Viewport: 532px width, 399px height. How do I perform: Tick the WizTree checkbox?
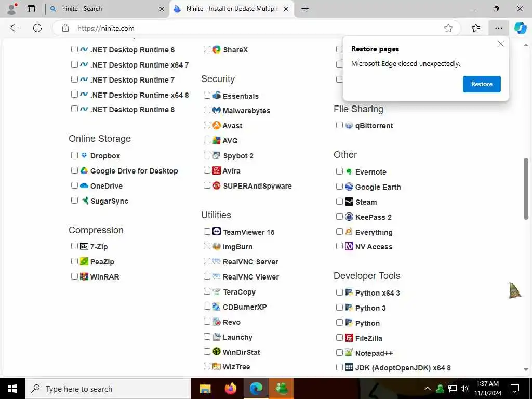coord(207,366)
